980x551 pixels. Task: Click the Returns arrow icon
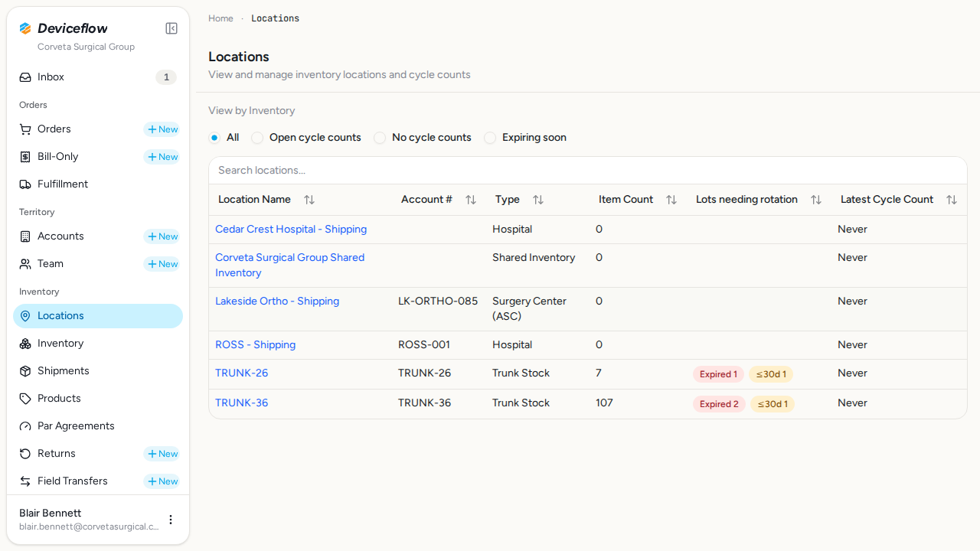click(25, 454)
